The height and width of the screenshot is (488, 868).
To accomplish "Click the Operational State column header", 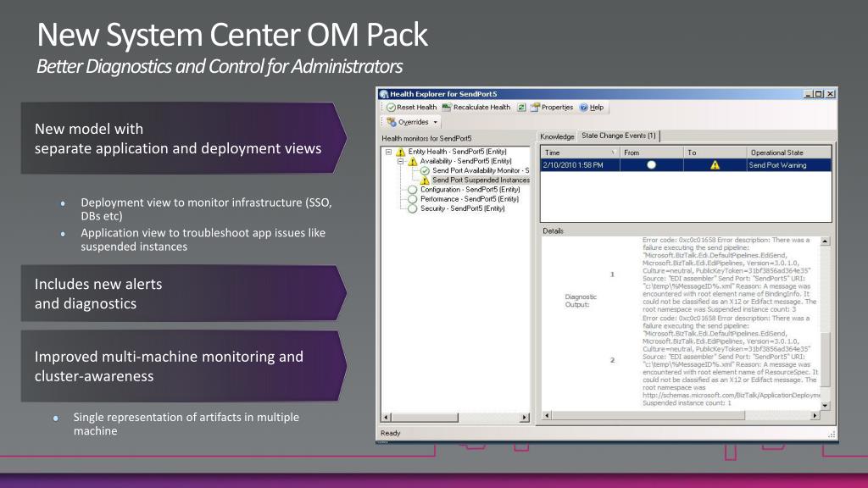I will 789,152.
